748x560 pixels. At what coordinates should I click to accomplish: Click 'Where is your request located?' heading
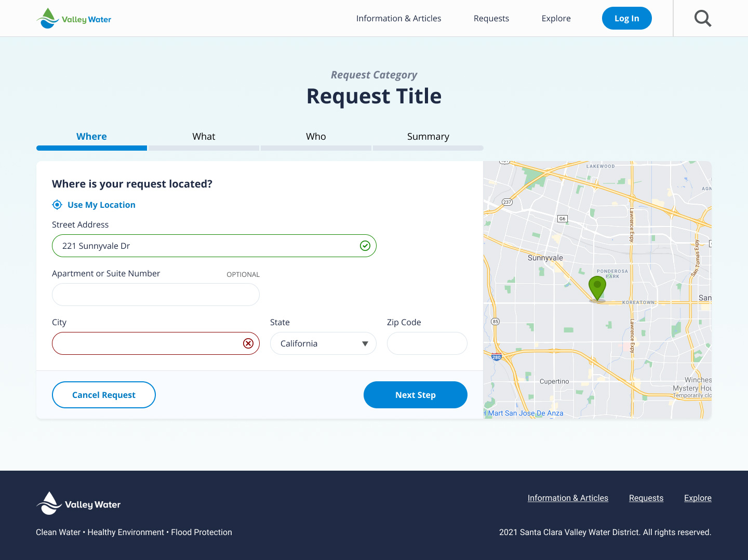click(132, 184)
